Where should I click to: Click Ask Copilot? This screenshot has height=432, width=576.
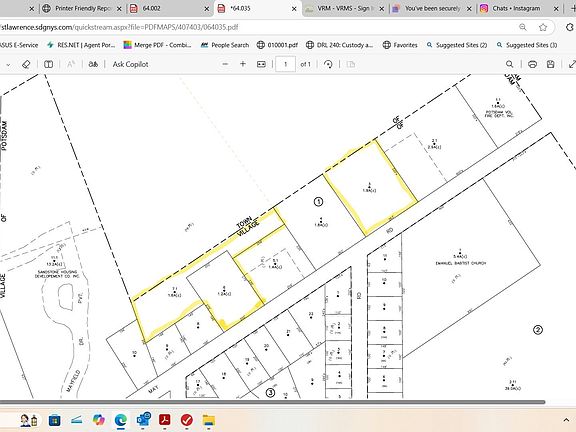point(130,64)
